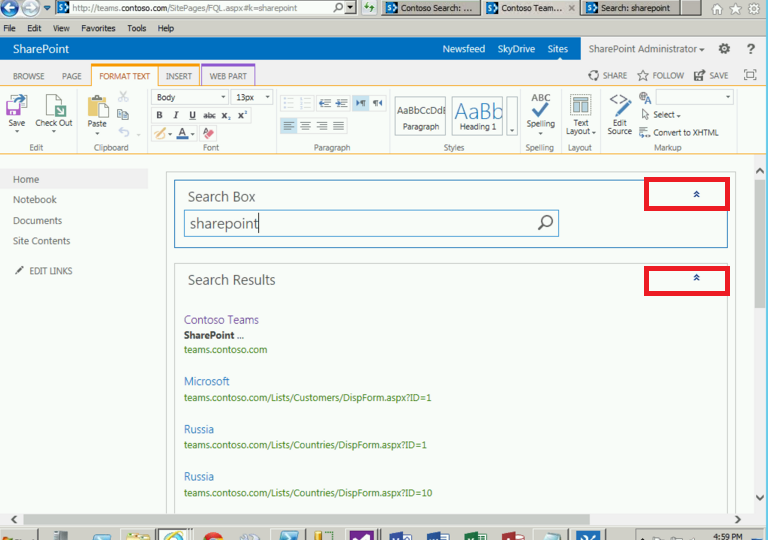Click the text highlight color icon
Viewport: 768px width, 540px height.
159,133
